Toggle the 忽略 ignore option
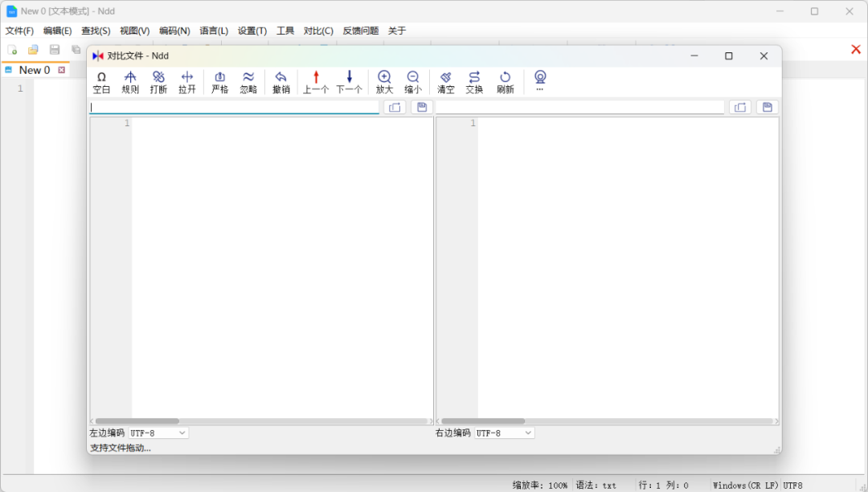 pyautogui.click(x=248, y=82)
